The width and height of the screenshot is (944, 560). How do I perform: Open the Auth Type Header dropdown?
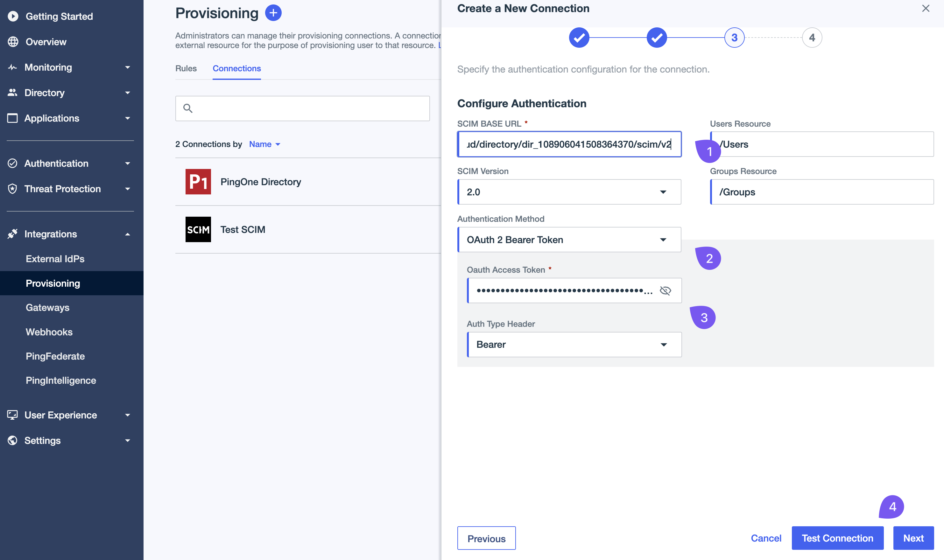pos(664,344)
